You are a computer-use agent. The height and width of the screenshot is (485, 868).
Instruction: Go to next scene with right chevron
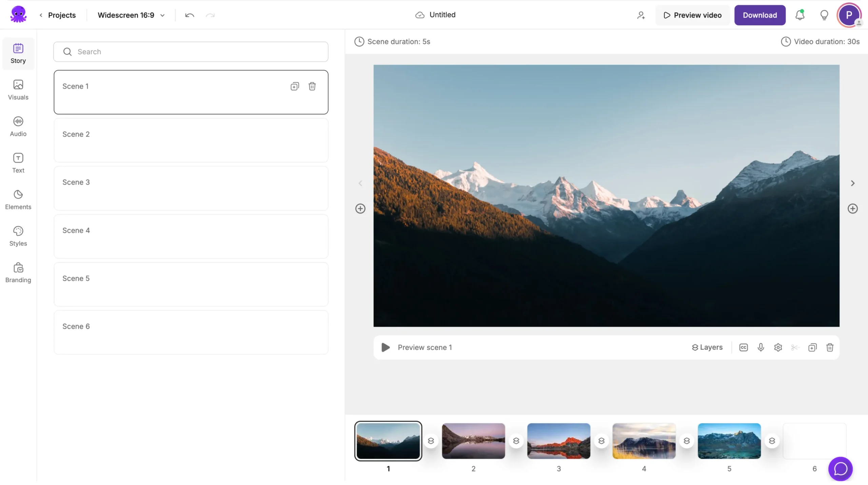[852, 183]
